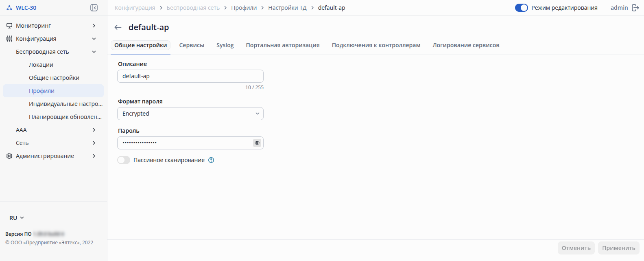Select sidebar Общие настройки item
Viewport: 644px width, 261px height.
(x=53, y=78)
